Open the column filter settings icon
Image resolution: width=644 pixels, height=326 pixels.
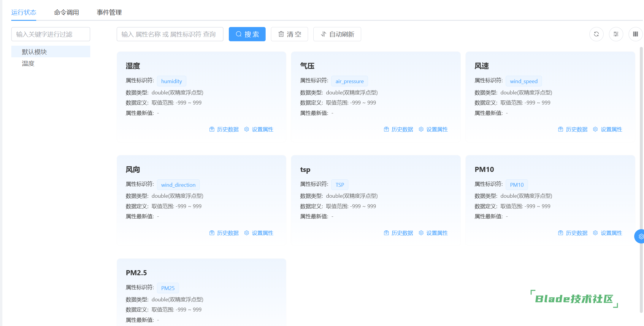point(616,34)
